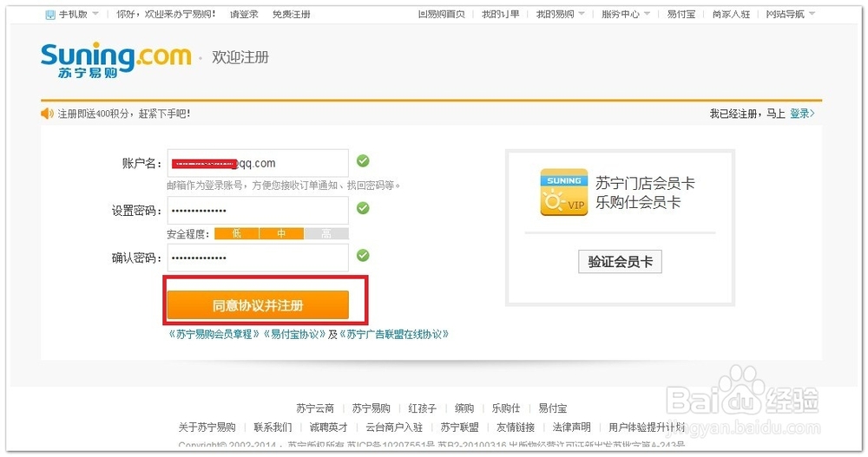Open footer link 友情链接

[516, 428]
